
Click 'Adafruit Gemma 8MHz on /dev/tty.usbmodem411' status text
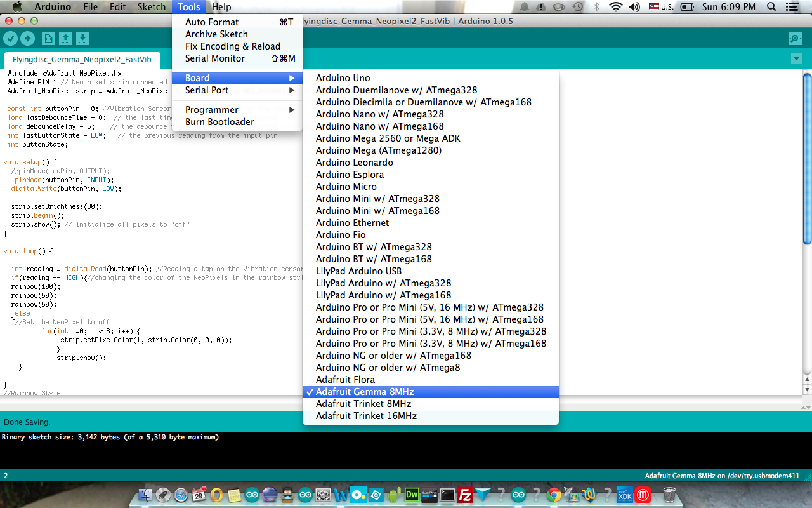pyautogui.click(x=722, y=476)
